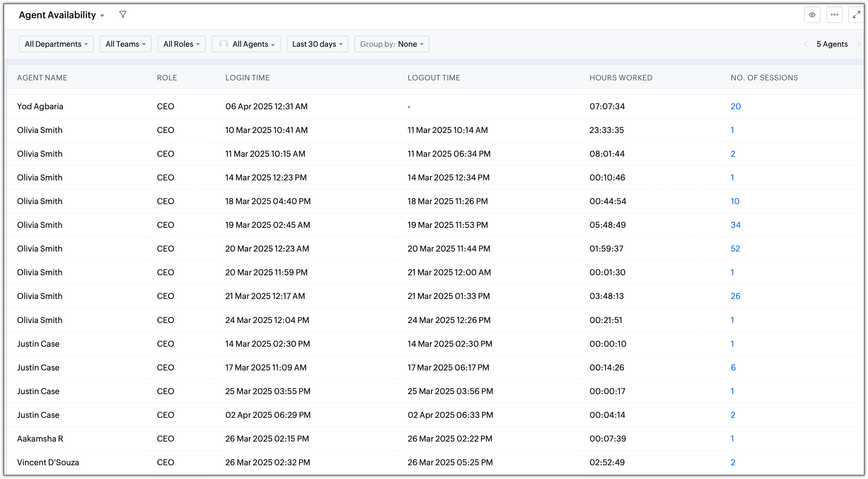Click the 52 sessions link
This screenshot has height=479, width=868.
coord(735,249)
